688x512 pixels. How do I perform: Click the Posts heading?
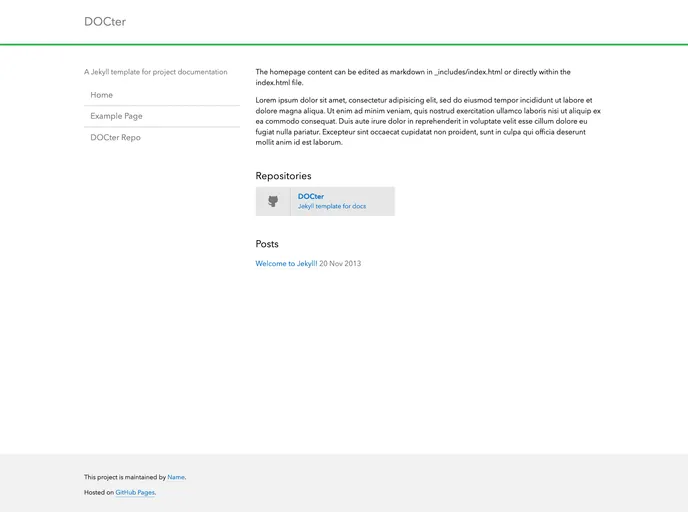click(x=267, y=244)
